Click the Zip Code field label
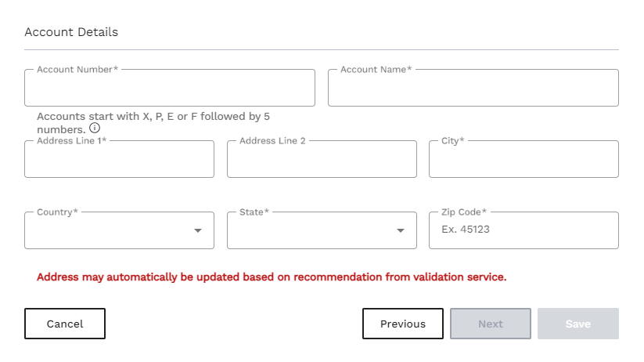644x362 pixels. tap(464, 212)
